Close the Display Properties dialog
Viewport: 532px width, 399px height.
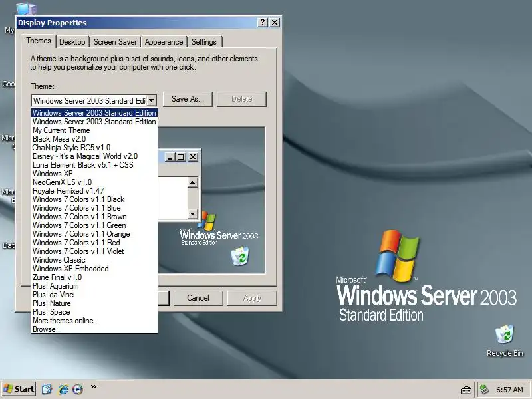(x=275, y=23)
